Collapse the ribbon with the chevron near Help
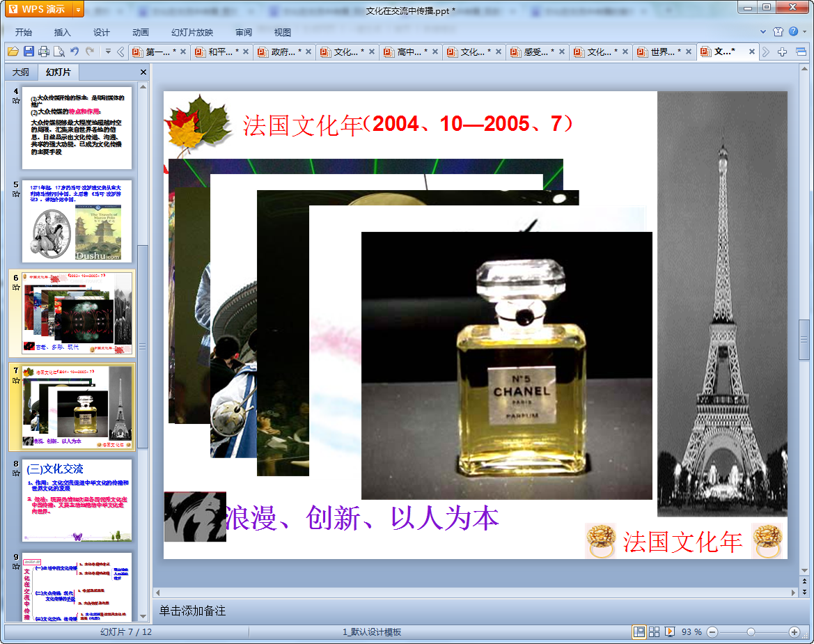 point(763,32)
